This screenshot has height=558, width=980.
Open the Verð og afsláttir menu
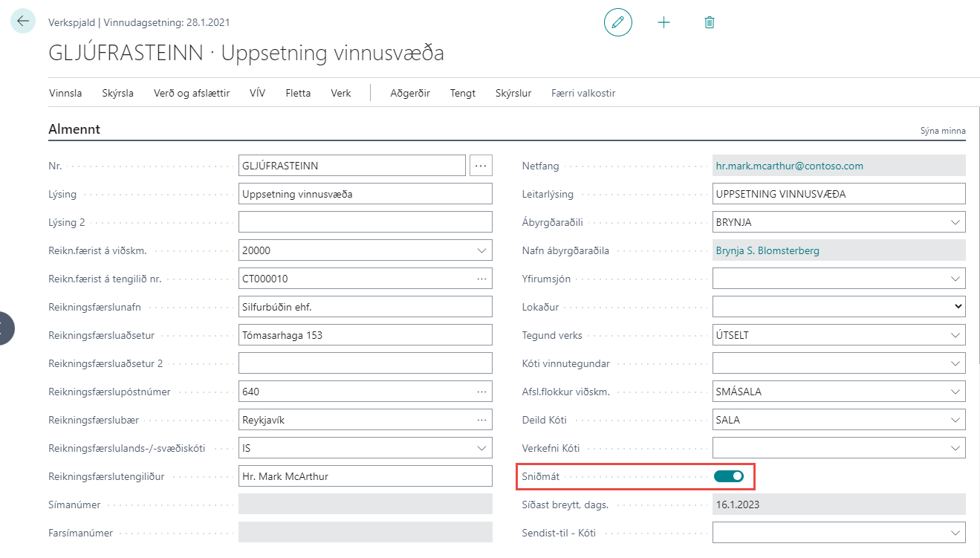[192, 93]
